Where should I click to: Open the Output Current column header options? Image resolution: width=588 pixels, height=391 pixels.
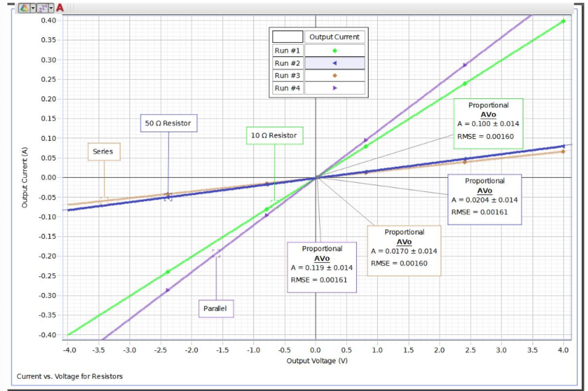pyautogui.click(x=334, y=37)
